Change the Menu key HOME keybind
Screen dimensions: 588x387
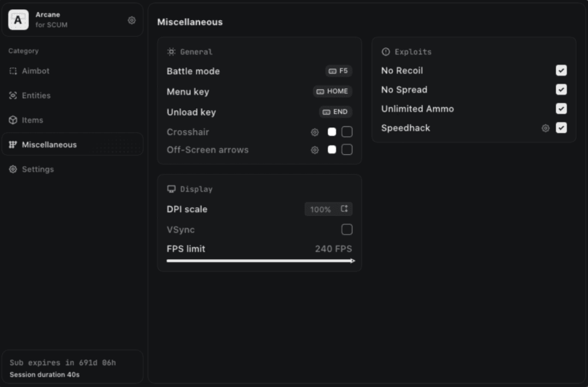click(332, 91)
